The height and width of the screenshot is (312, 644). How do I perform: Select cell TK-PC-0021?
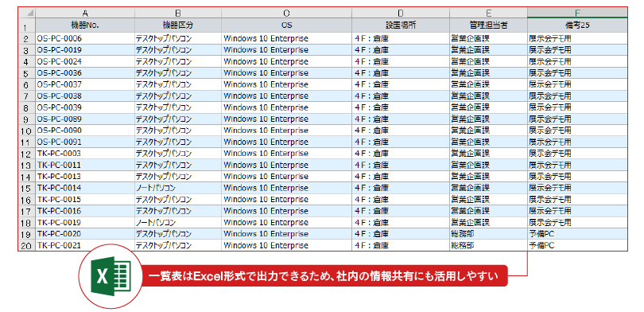(85, 245)
